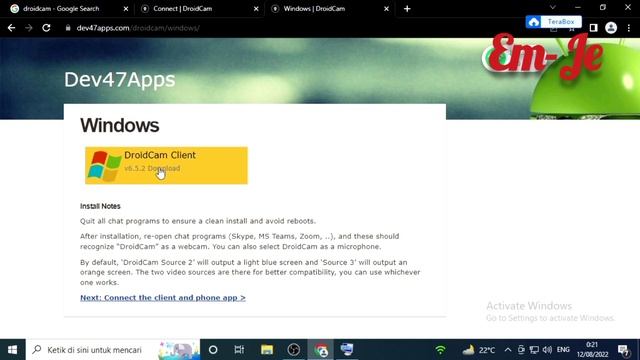Reload the current page
The image size is (640, 360).
[46, 28]
